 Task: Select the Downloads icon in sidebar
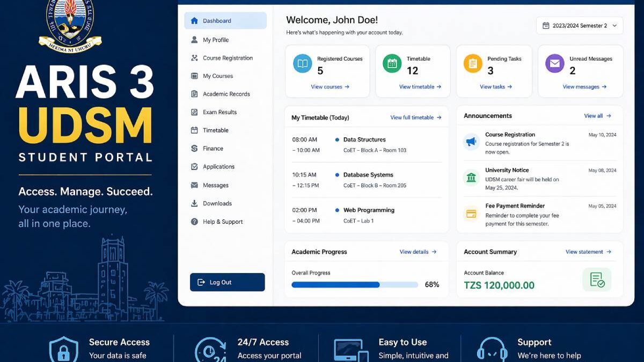195,203
